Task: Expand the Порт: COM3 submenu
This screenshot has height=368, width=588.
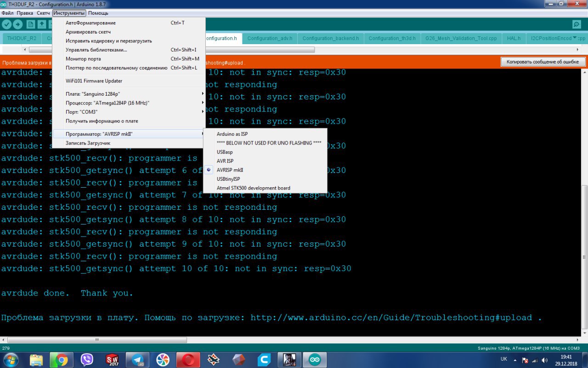Action: [129, 112]
